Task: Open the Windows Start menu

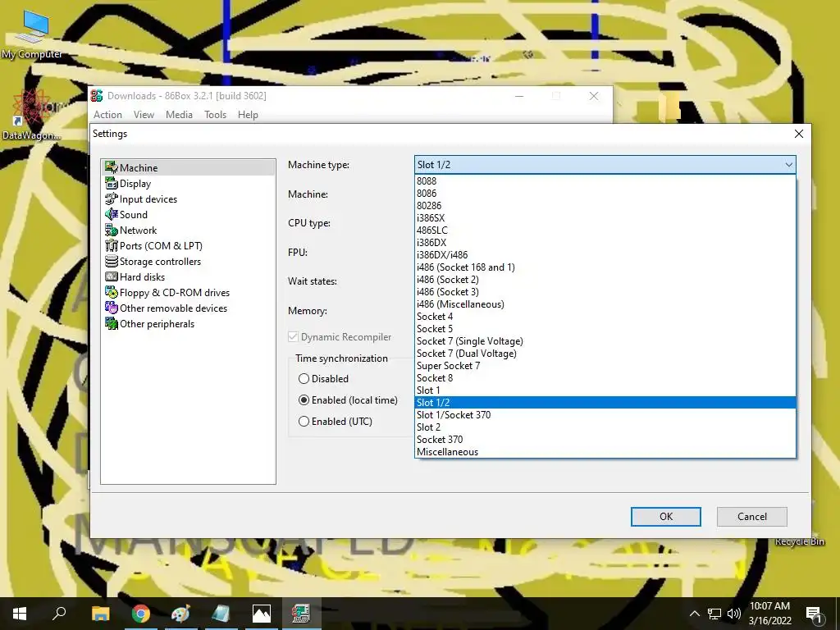Action: coord(20,614)
